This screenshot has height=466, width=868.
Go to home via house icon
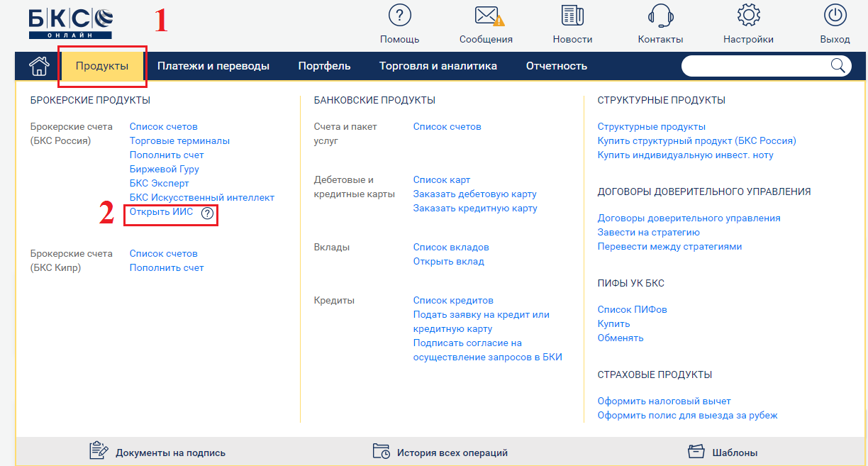tap(39, 66)
